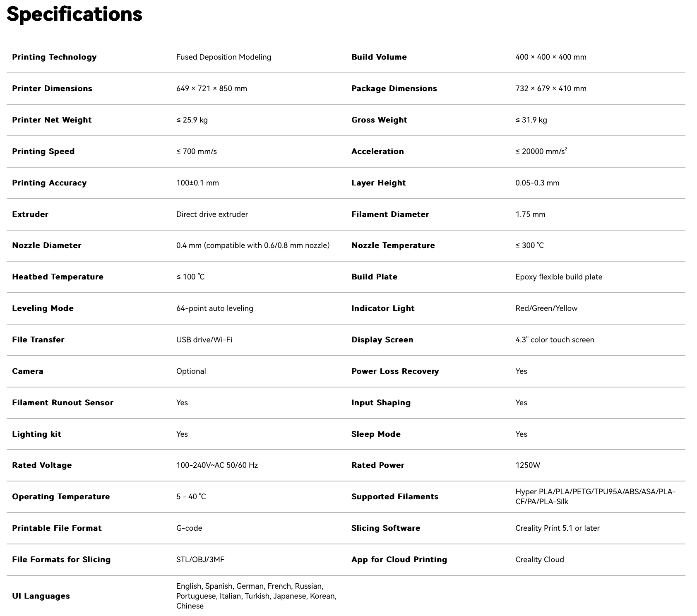
Task: Select the Acceleration label
Action: pyautogui.click(x=377, y=152)
